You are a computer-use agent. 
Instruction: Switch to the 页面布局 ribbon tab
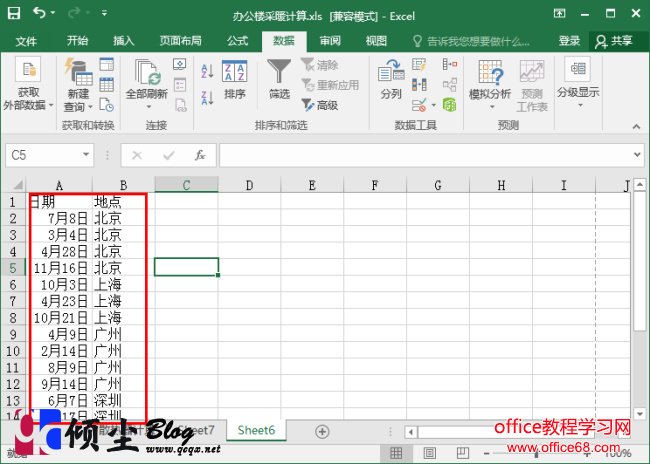tap(181, 41)
